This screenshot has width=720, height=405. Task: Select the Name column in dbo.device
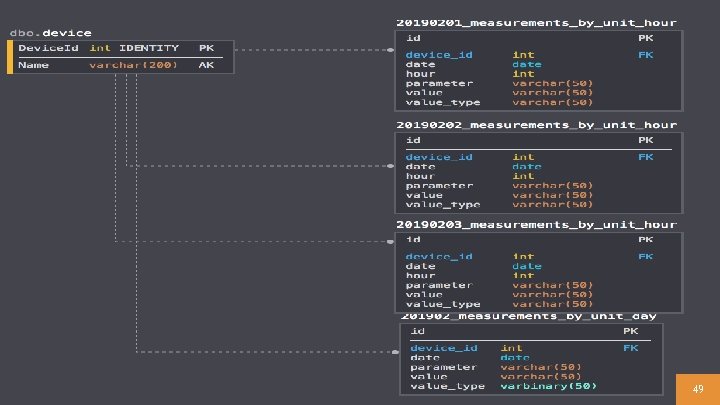coord(33,65)
